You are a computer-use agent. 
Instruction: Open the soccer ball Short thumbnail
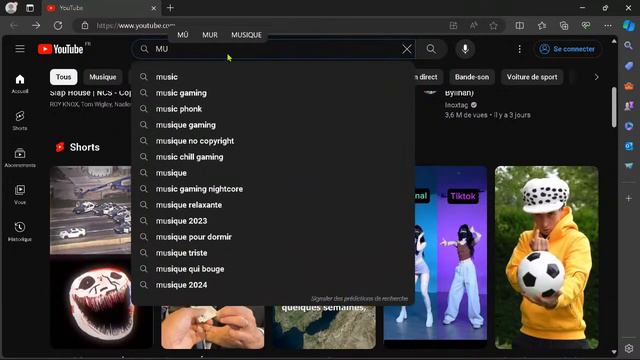547,257
